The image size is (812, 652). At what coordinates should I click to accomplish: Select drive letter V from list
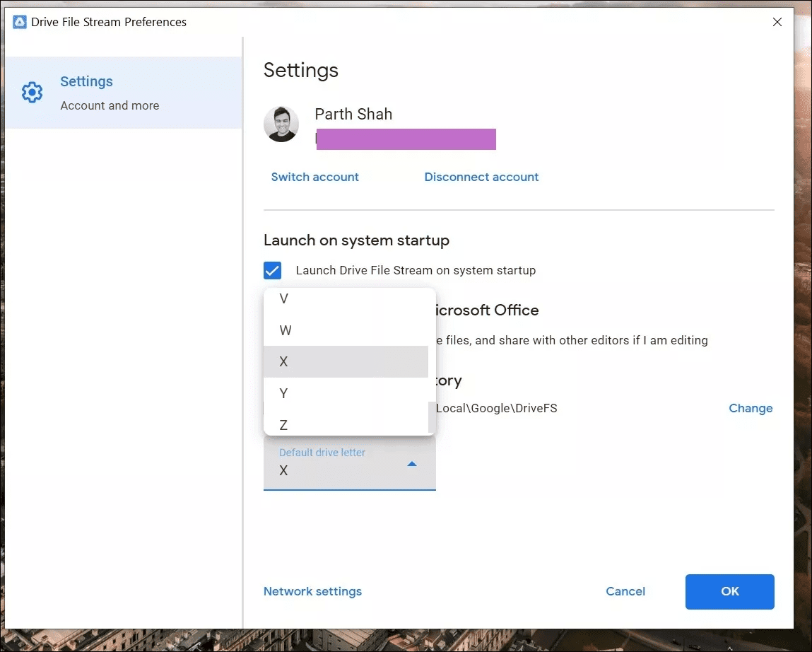(x=346, y=299)
